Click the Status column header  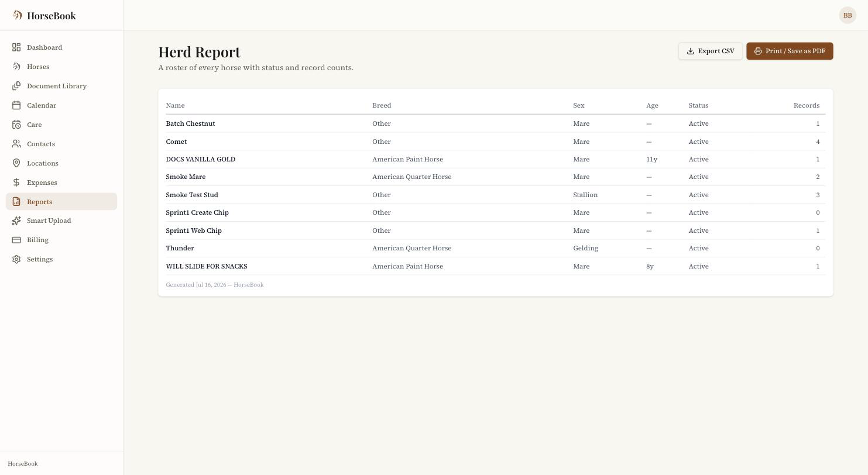(698, 105)
